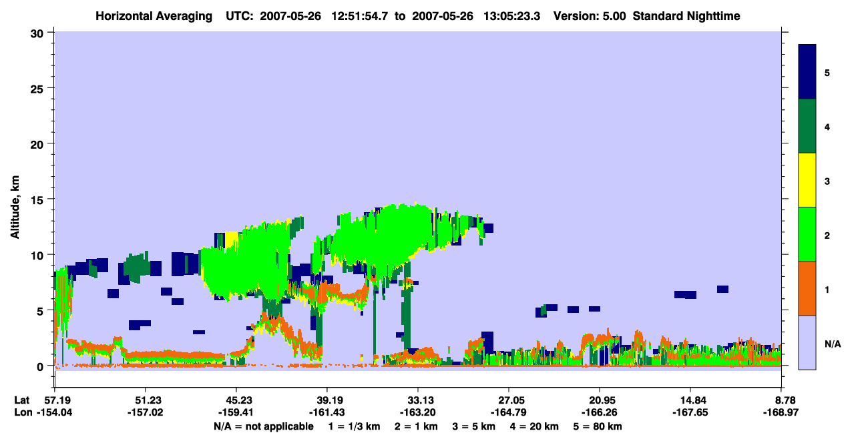The height and width of the screenshot is (445, 868).
Task: Click the colorbar label '3'
Action: 827,181
